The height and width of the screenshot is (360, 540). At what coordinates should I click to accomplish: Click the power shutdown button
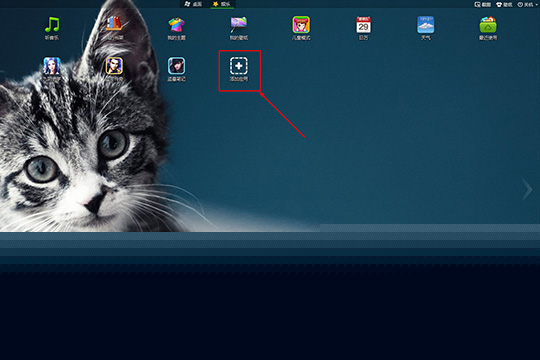coord(525,4)
